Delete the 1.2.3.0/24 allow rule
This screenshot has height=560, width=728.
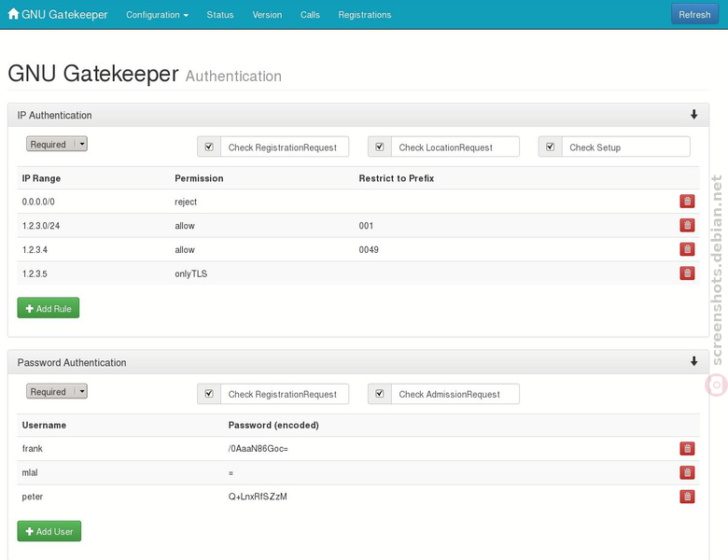point(687,225)
